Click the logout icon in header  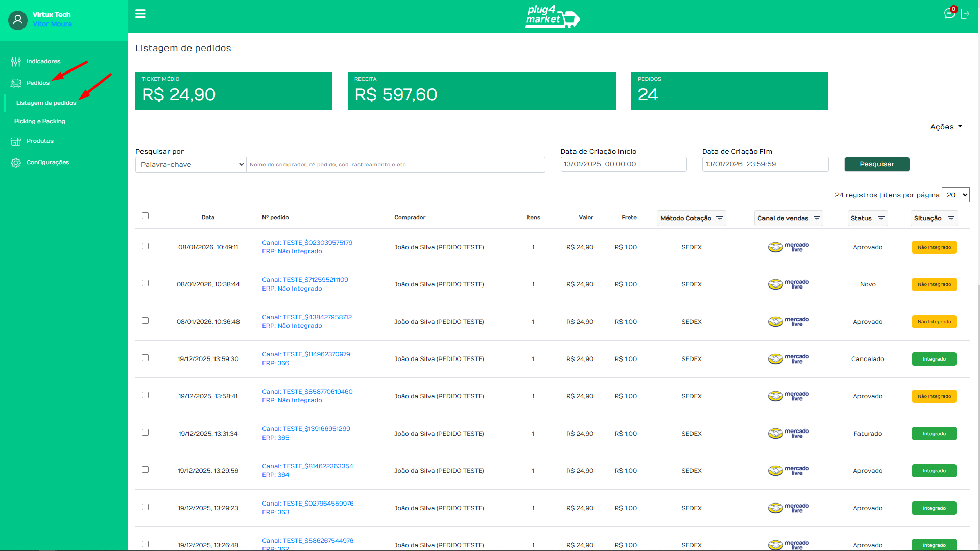(x=965, y=14)
